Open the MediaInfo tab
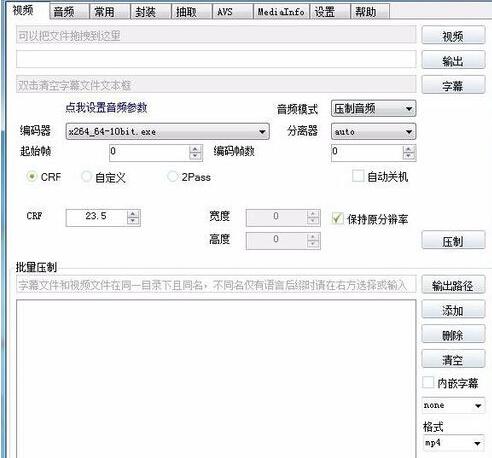Image resolution: width=492 pixels, height=458 pixels. point(281,12)
